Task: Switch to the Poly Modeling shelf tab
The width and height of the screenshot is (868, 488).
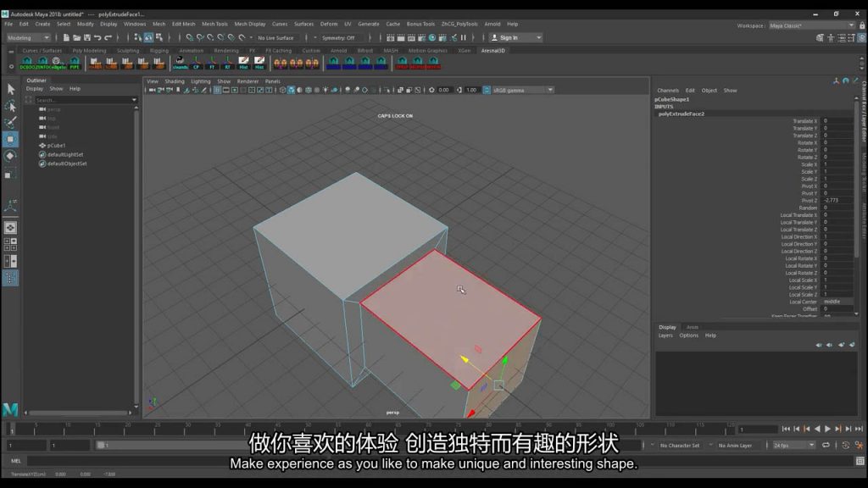Action: pos(89,50)
